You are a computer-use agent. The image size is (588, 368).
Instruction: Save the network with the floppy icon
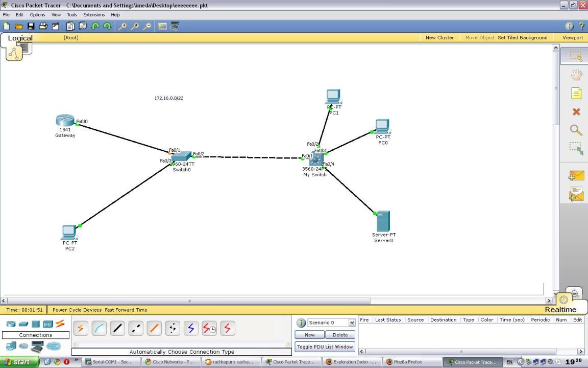coord(31,26)
